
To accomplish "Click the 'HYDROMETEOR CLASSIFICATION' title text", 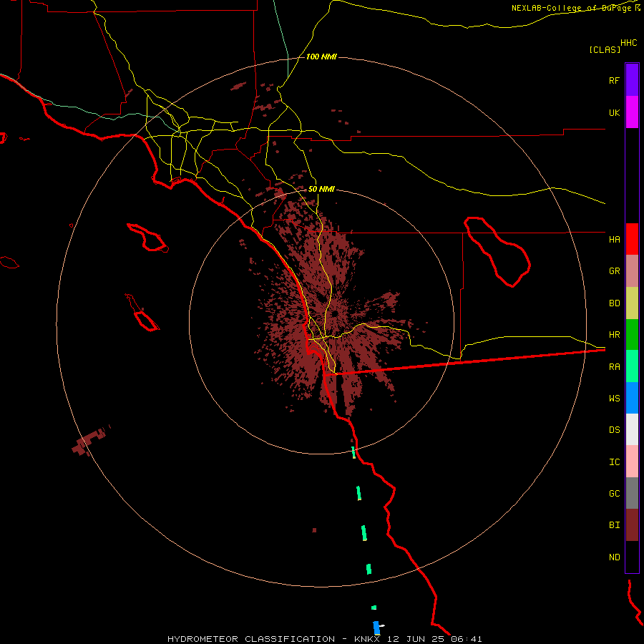I will coord(251,639).
